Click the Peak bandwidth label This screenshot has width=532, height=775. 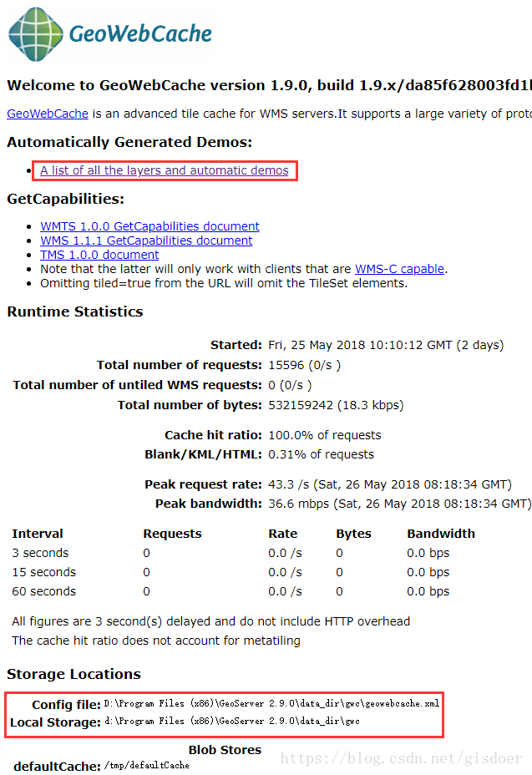pos(209,504)
